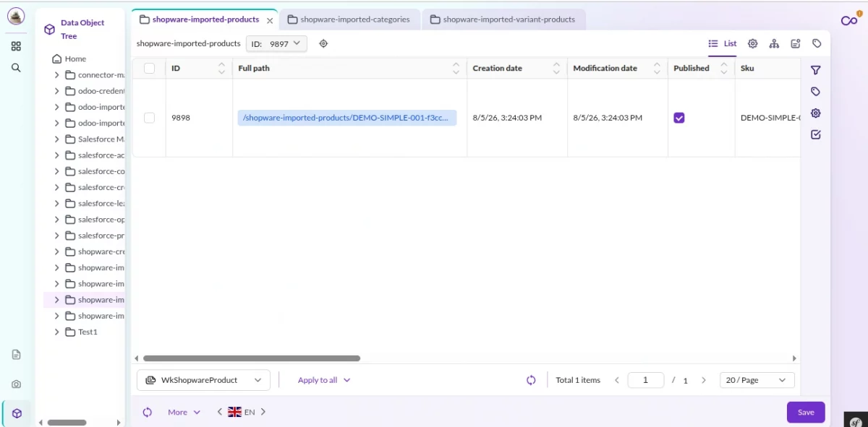Open the tag panel below the filter funnel
The width and height of the screenshot is (868, 427).
coord(816,92)
